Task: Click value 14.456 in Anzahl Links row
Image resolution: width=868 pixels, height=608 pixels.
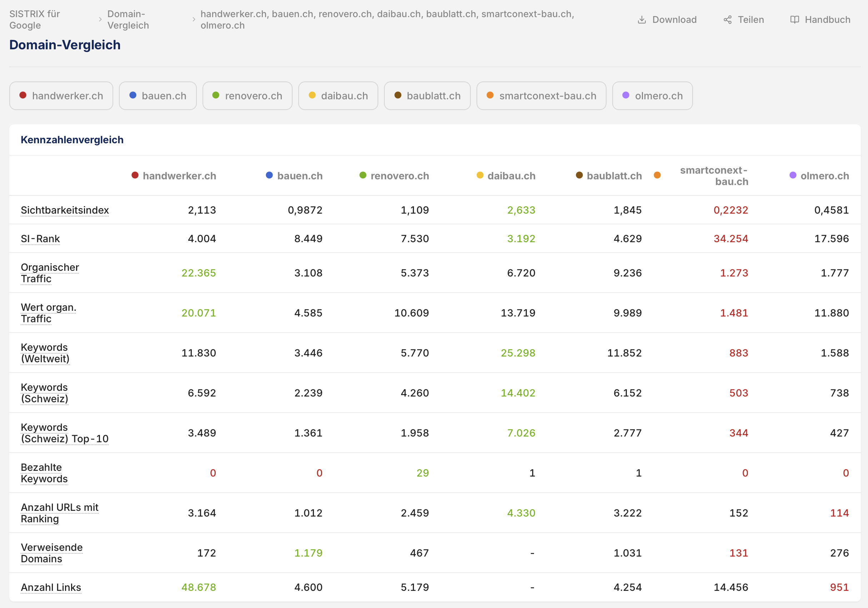Action: [x=730, y=588]
